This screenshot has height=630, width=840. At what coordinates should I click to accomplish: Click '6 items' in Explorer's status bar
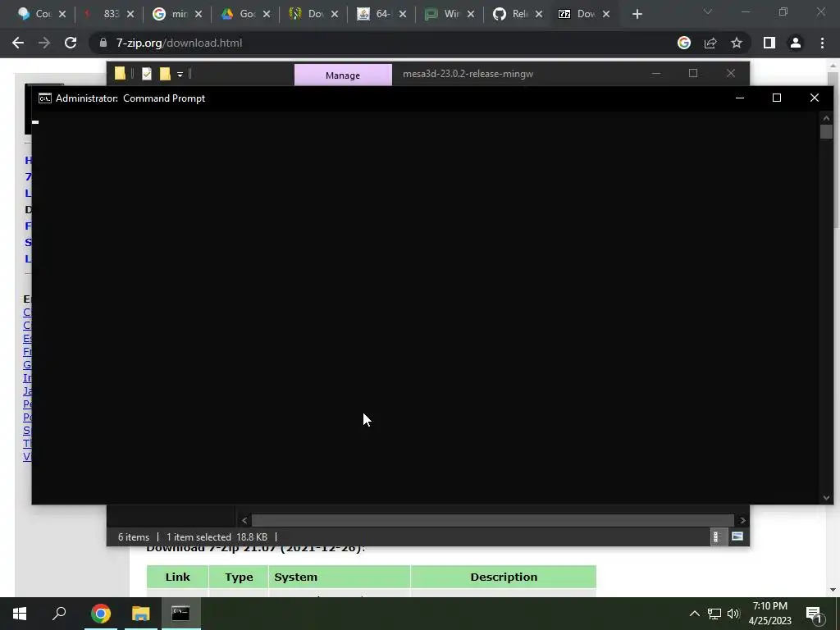(134, 536)
